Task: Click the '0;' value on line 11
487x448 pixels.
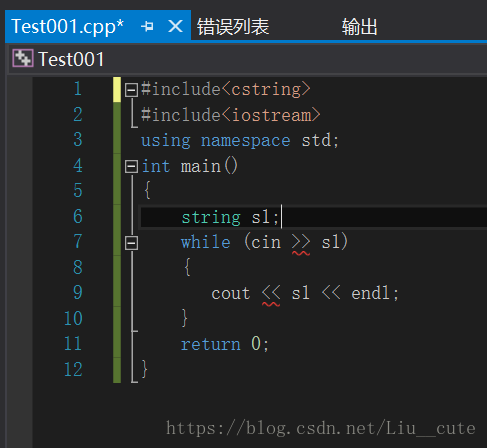Action: (x=260, y=344)
